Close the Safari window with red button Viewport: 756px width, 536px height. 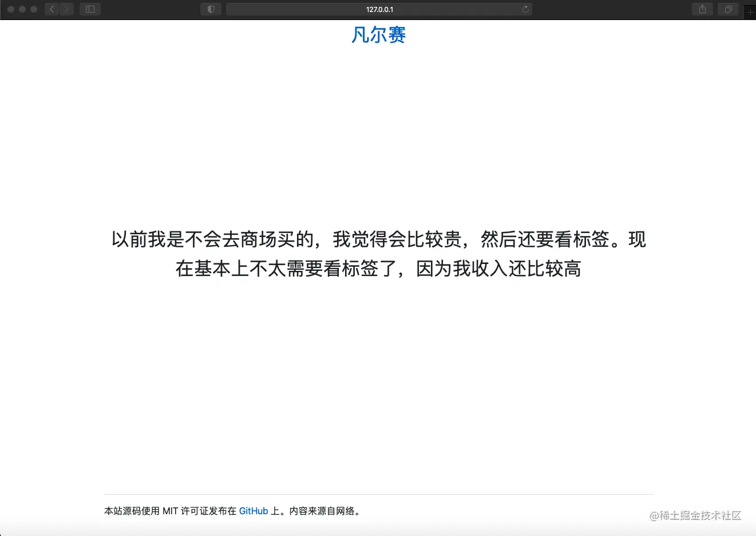(10, 9)
